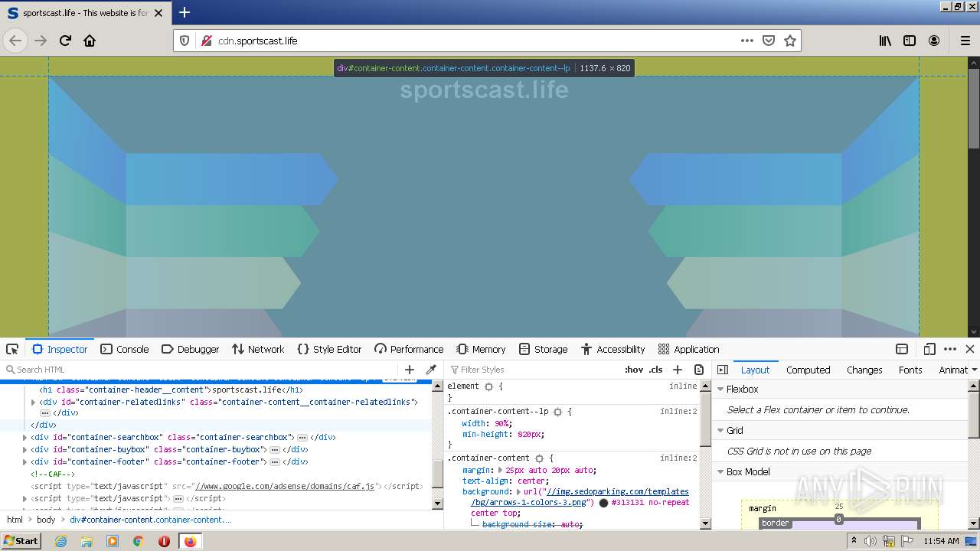This screenshot has height=551, width=980.
Task: Expand the margin shorthand property
Action: pyautogui.click(x=501, y=471)
